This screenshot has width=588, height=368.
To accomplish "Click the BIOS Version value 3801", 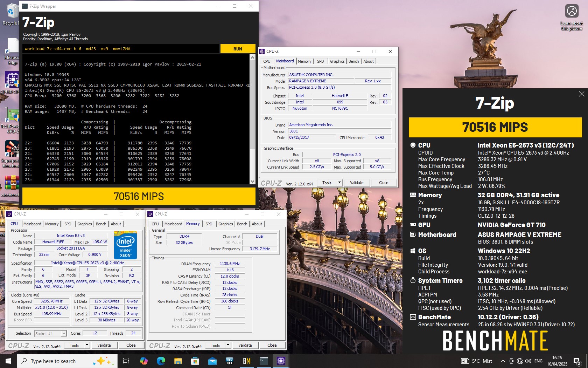I will click(x=339, y=131).
